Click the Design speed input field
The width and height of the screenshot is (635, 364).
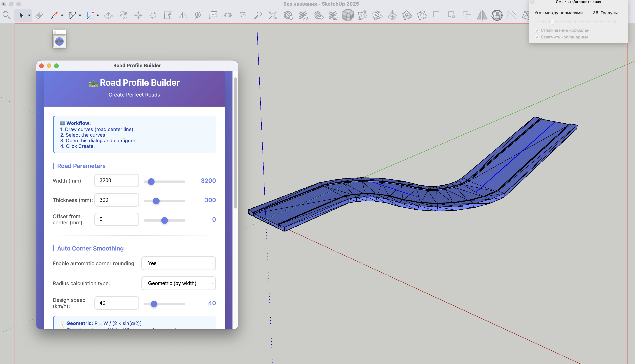[117, 303]
